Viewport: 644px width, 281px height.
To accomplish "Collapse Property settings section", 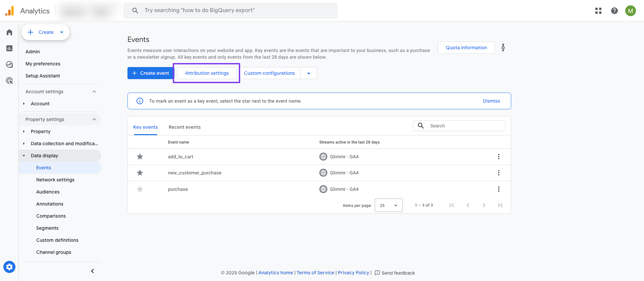I will pyautogui.click(x=94, y=119).
